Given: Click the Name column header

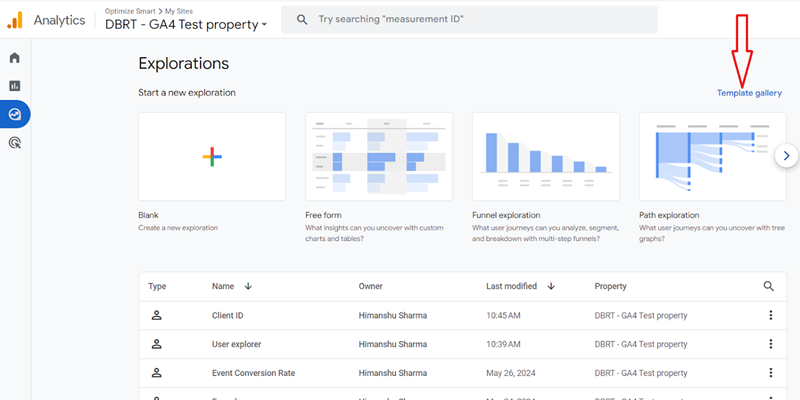Looking at the screenshot, I should (223, 286).
